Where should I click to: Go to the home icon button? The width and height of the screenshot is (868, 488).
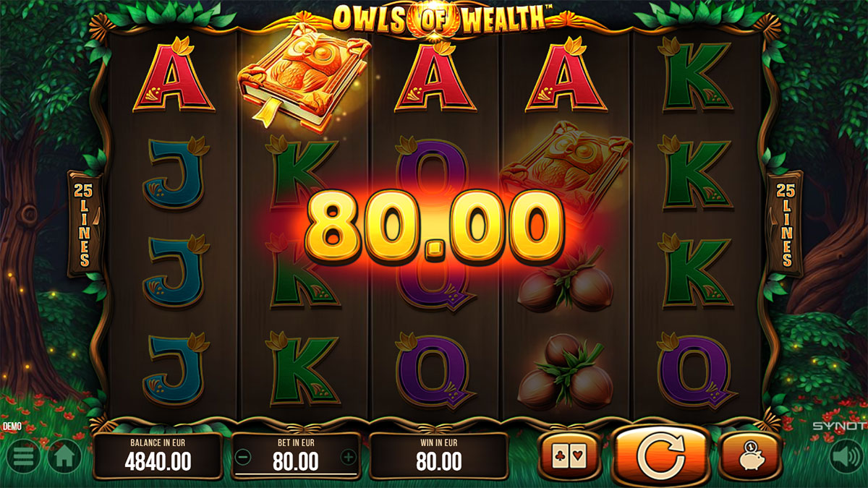65,456
